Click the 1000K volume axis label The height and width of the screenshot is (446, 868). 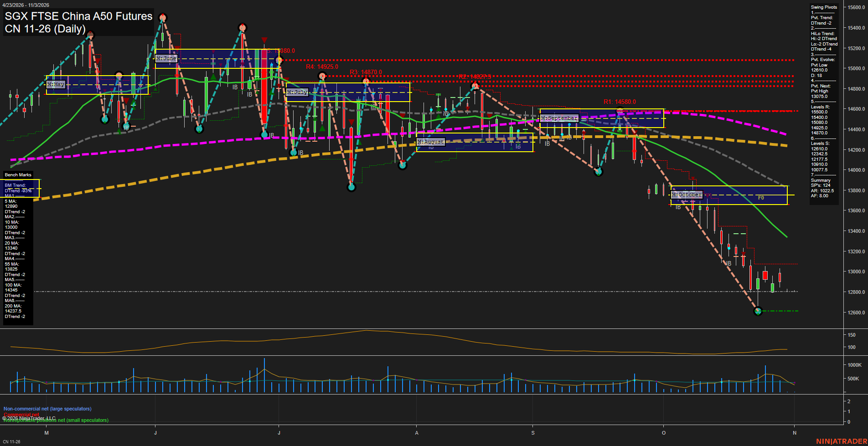tap(854, 365)
